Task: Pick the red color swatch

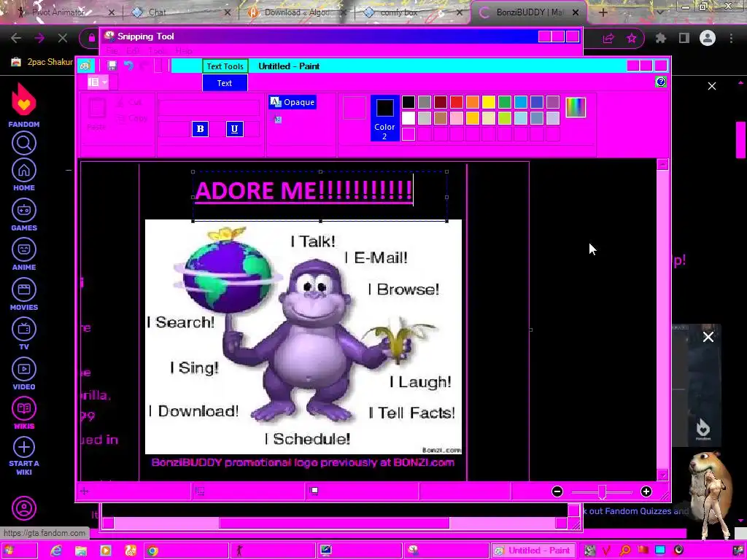Action: (457, 102)
